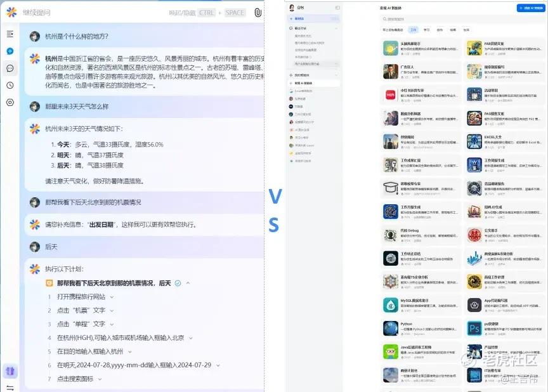The width and height of the screenshot is (548, 392).
Task: Collapse the plan with the up chevron
Action: (188, 283)
